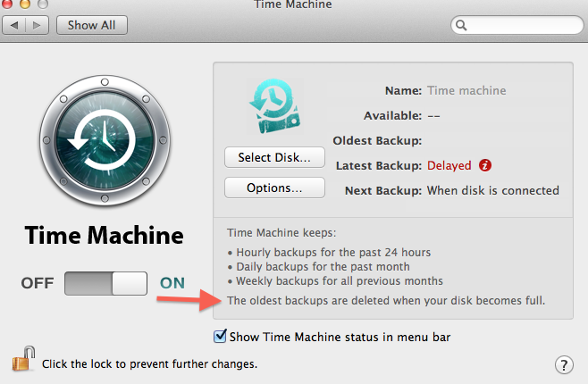Click 'Daily backups for the past month'
588x384 pixels.
coord(323,267)
